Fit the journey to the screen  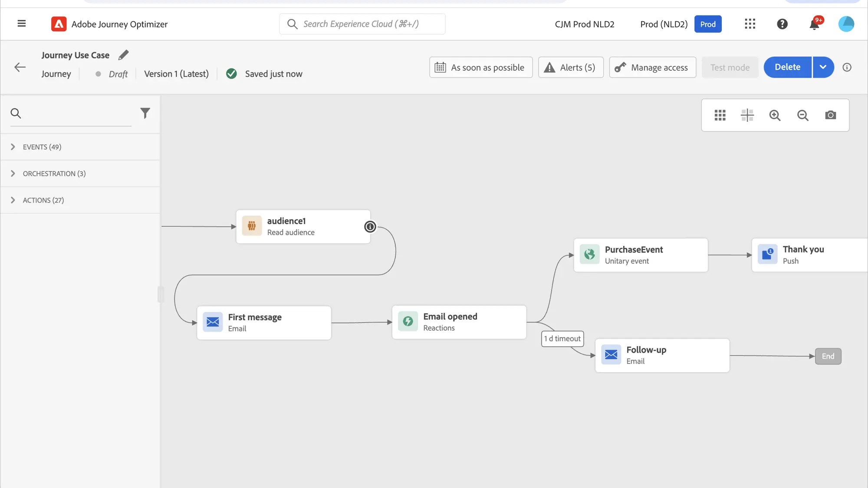[x=747, y=115]
